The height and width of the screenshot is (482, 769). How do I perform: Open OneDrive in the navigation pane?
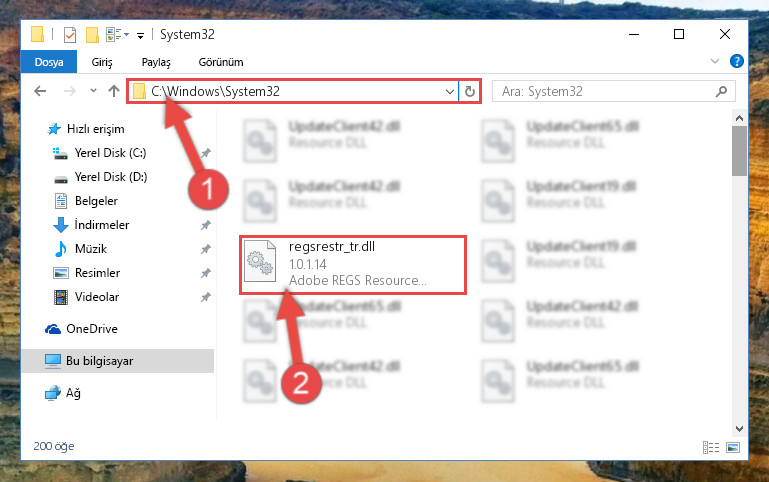pyautogui.click(x=92, y=329)
